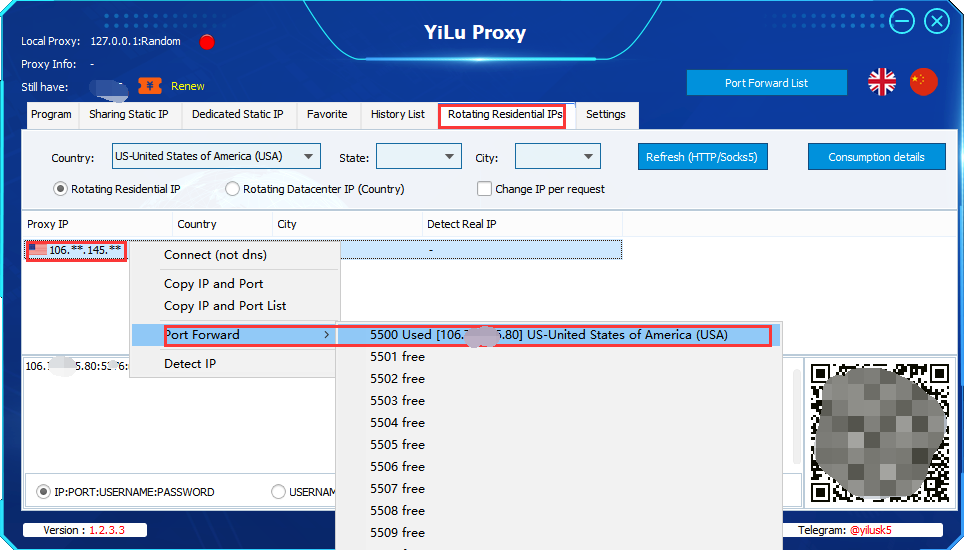The image size is (964, 550).
Task: Open the History List tab
Action: tap(398, 114)
